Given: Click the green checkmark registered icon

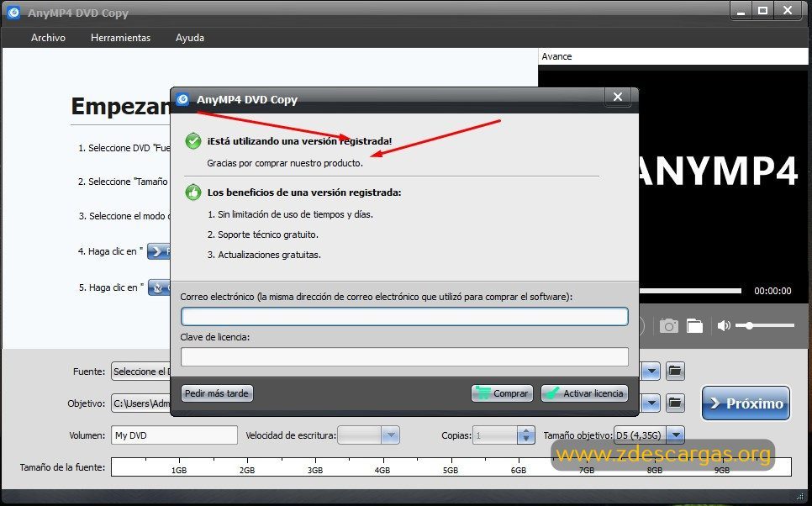Looking at the screenshot, I should point(193,141).
